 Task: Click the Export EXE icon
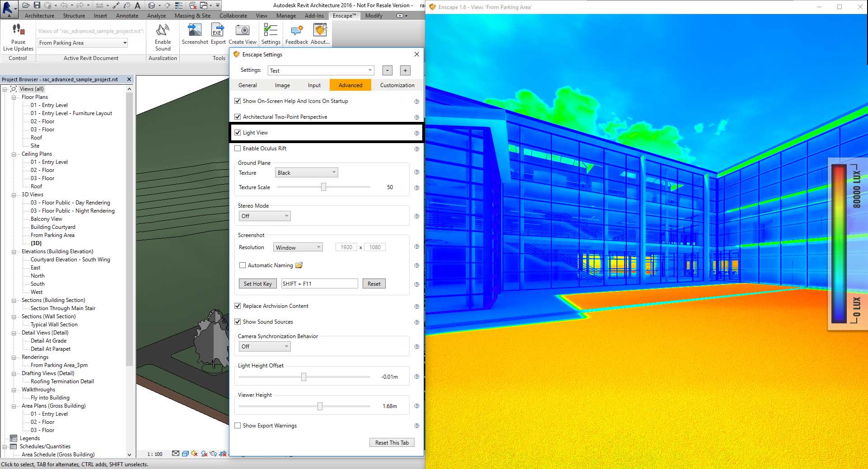tap(218, 31)
